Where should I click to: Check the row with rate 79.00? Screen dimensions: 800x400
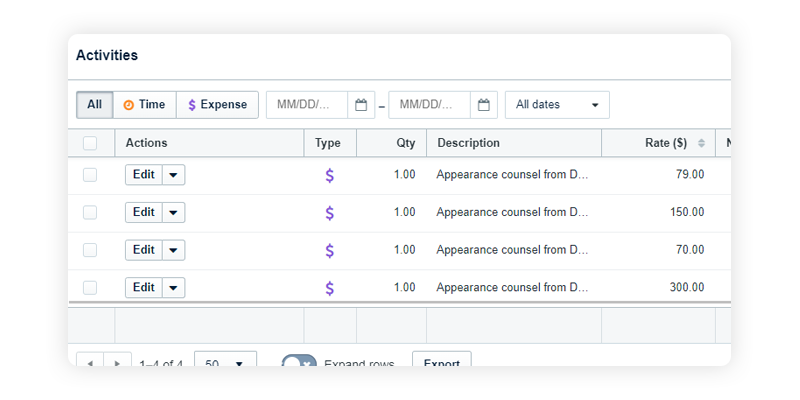point(90,175)
